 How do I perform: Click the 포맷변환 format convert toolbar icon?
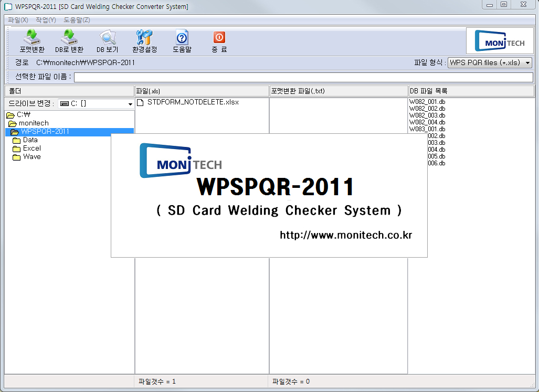click(x=32, y=37)
